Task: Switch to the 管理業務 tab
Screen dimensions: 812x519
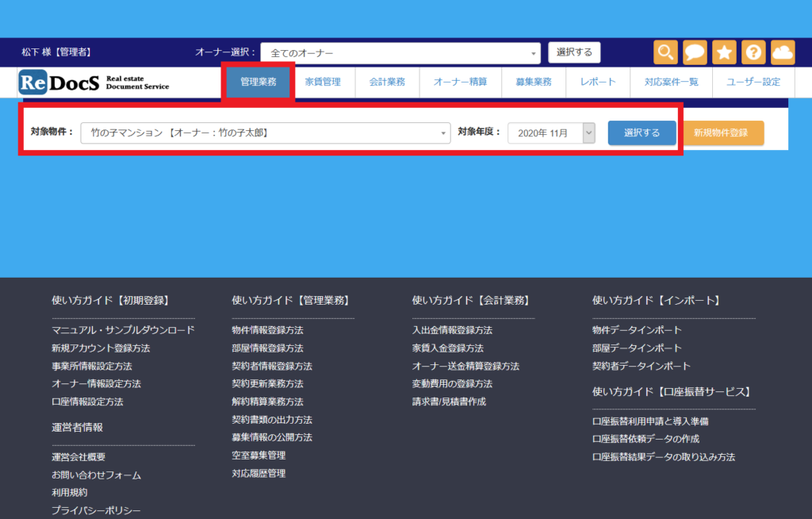Action: (x=259, y=82)
